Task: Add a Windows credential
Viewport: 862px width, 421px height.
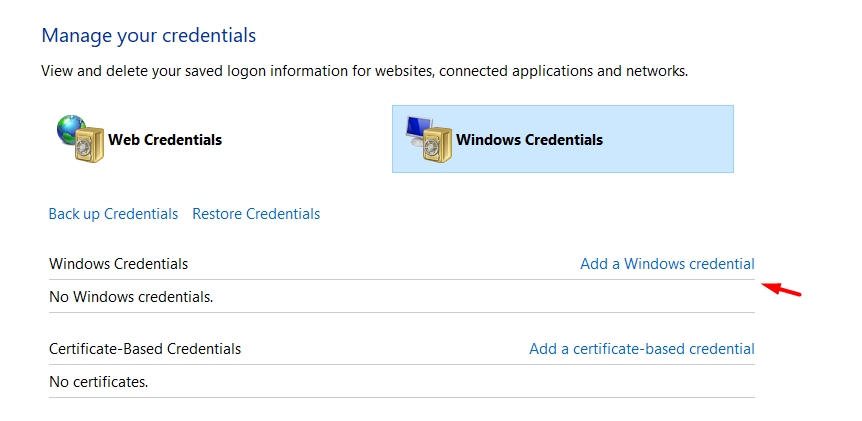Action: tap(667, 264)
